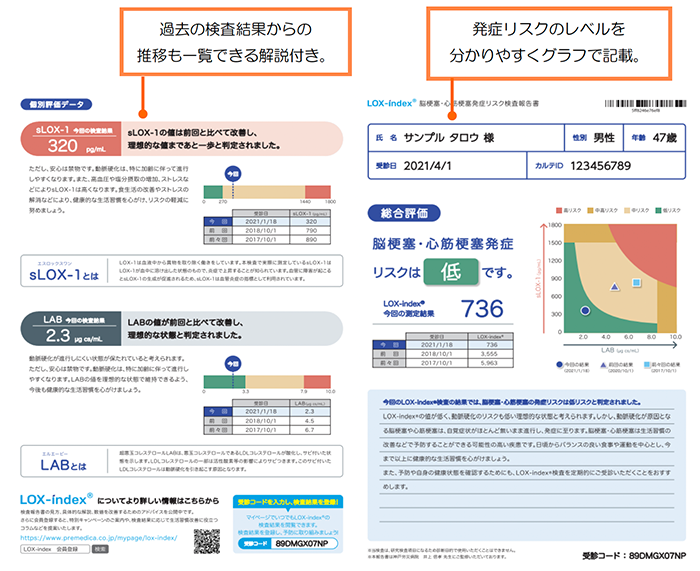Click the 今回 row header in sLOX-1 table
Image resolution: width=700 pixels, height=571 pixels.
click(218, 221)
